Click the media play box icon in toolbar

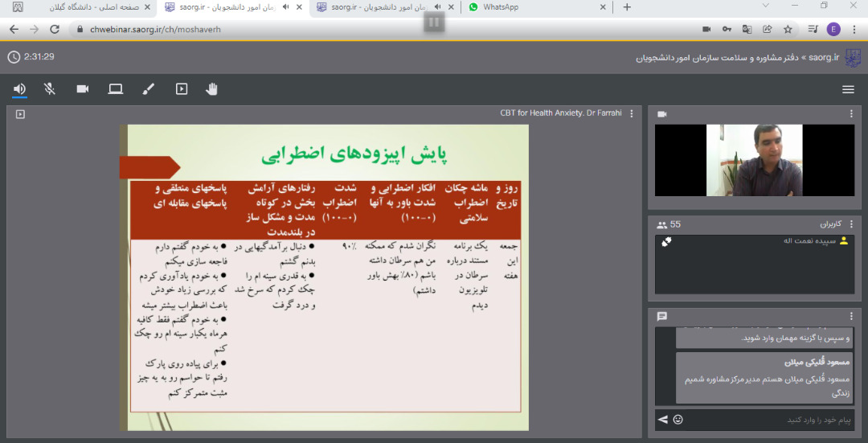click(x=182, y=89)
